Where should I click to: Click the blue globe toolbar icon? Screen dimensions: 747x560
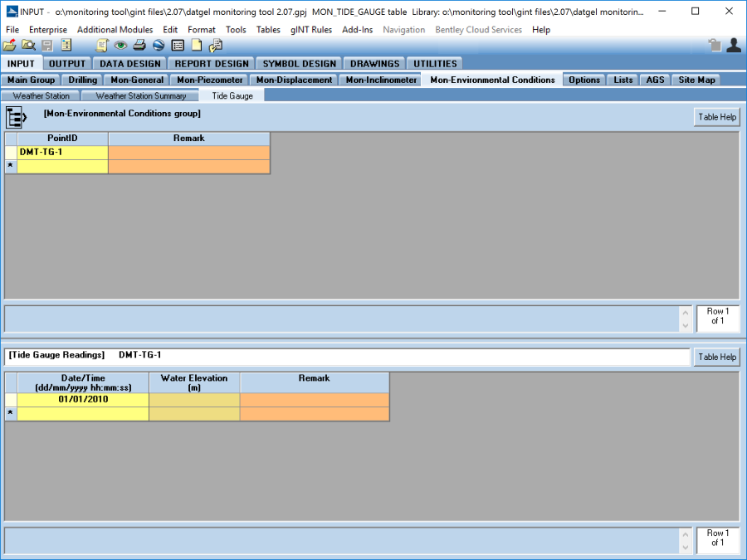point(159,46)
